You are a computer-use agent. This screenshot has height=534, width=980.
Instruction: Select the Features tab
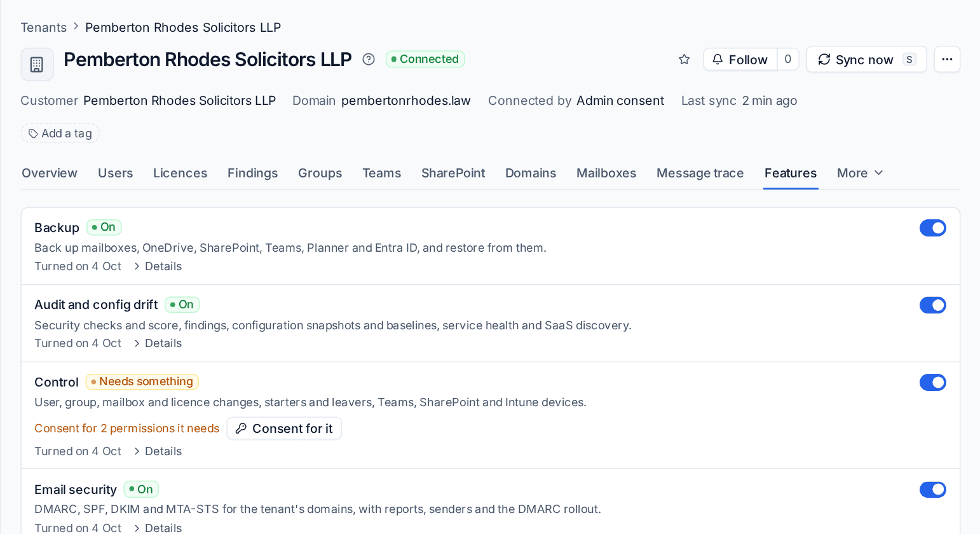tap(791, 173)
